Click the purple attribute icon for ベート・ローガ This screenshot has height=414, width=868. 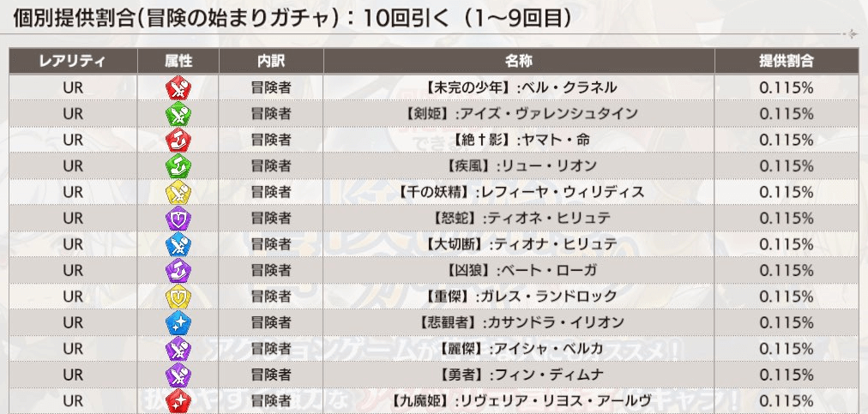point(178,270)
